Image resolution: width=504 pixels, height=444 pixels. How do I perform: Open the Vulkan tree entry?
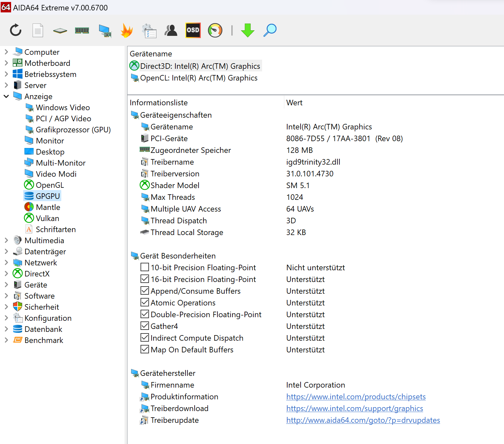pyautogui.click(x=42, y=218)
